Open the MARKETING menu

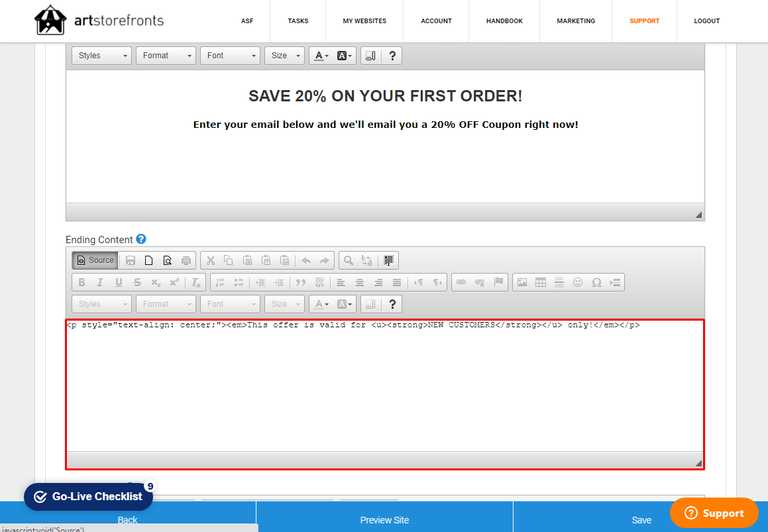tap(576, 21)
